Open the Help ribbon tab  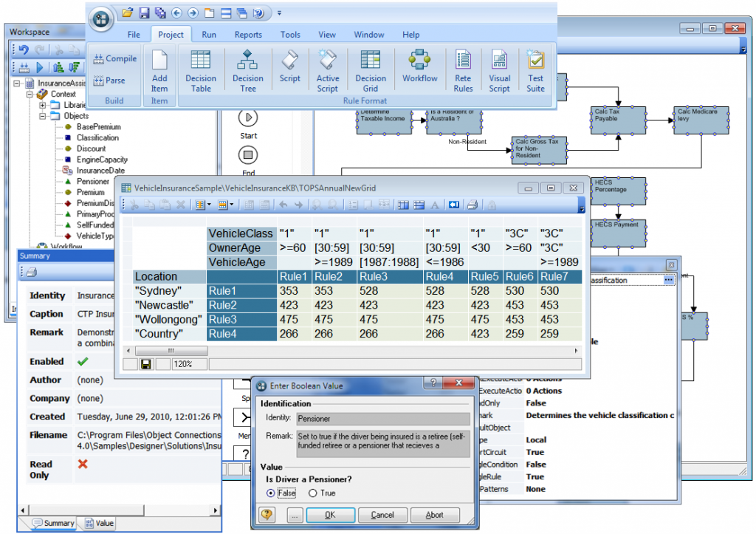pos(410,35)
